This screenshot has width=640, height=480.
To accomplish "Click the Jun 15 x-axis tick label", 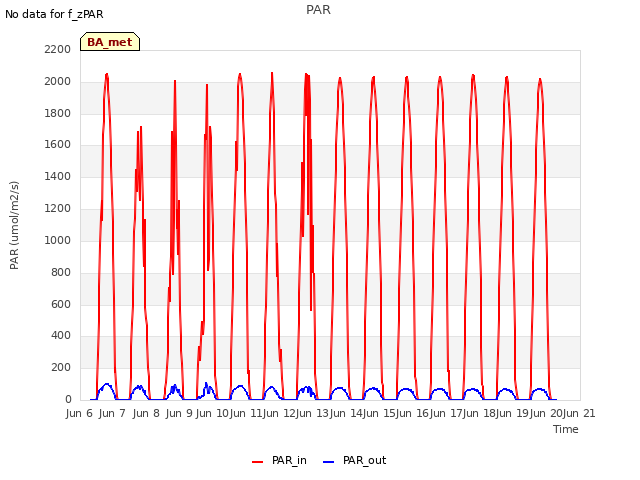I will [379, 413].
